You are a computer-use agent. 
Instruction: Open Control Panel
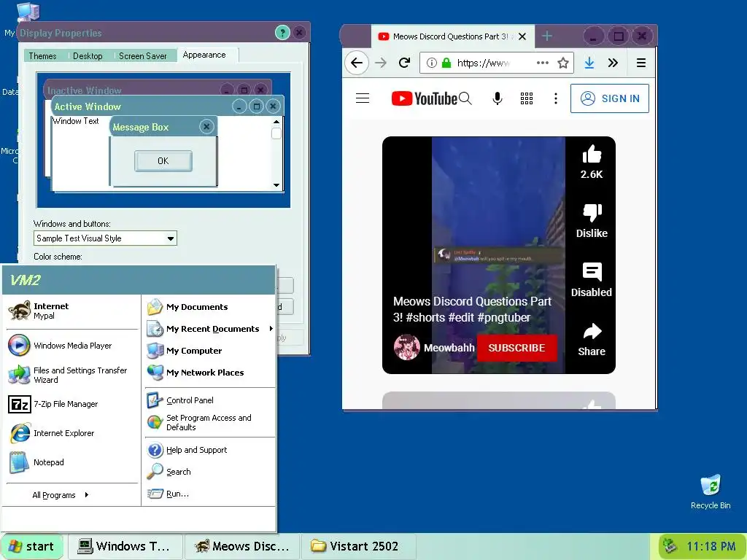point(209,400)
